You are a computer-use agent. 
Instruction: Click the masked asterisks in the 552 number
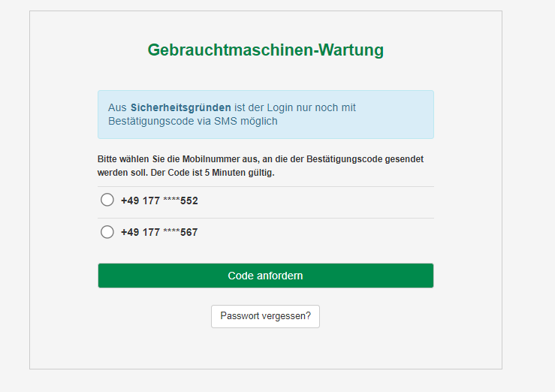[171, 200]
